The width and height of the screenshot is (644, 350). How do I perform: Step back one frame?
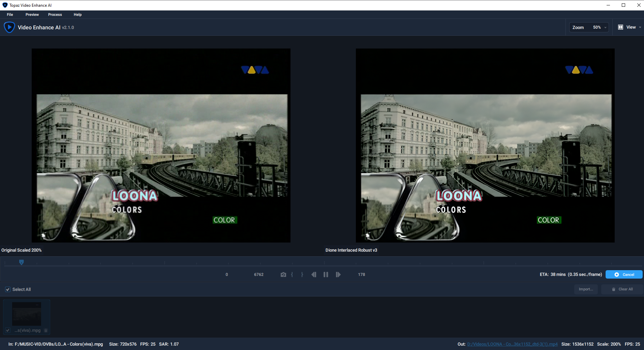pyautogui.click(x=314, y=274)
